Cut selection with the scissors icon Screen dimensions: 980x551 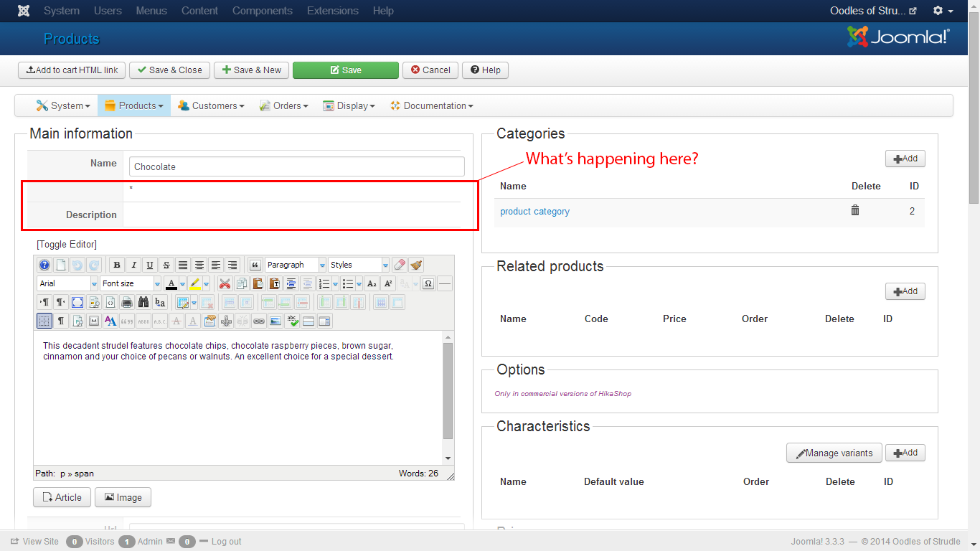(x=225, y=283)
